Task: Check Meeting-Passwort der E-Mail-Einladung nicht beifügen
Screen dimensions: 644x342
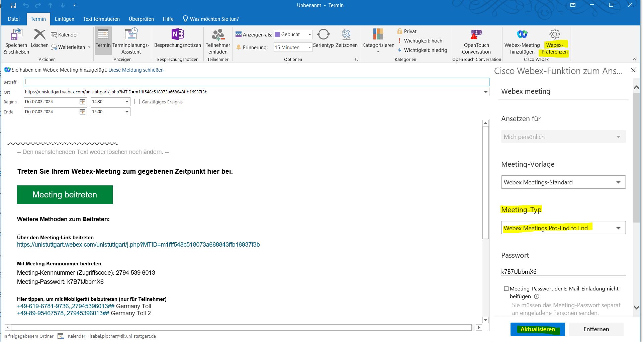Action: coord(506,288)
